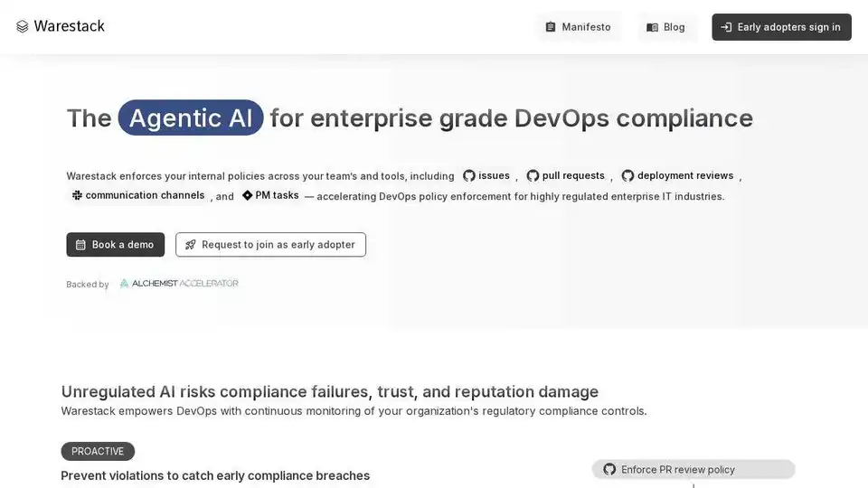Go to the Blog page
Image resolution: width=868 pixels, height=488 pixels.
coord(666,27)
